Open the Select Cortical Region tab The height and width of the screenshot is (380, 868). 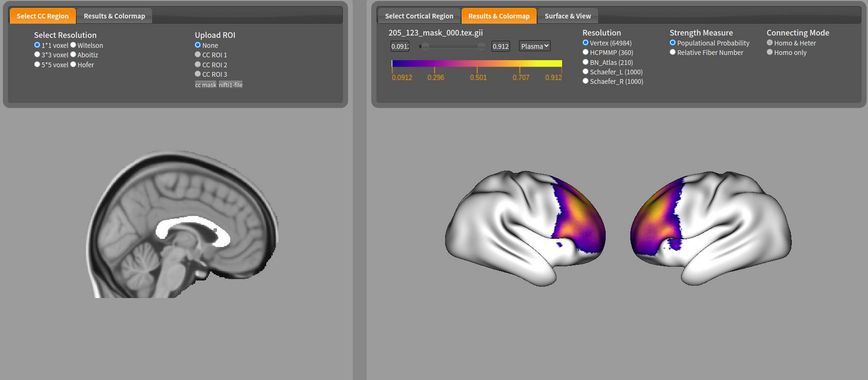419,16
